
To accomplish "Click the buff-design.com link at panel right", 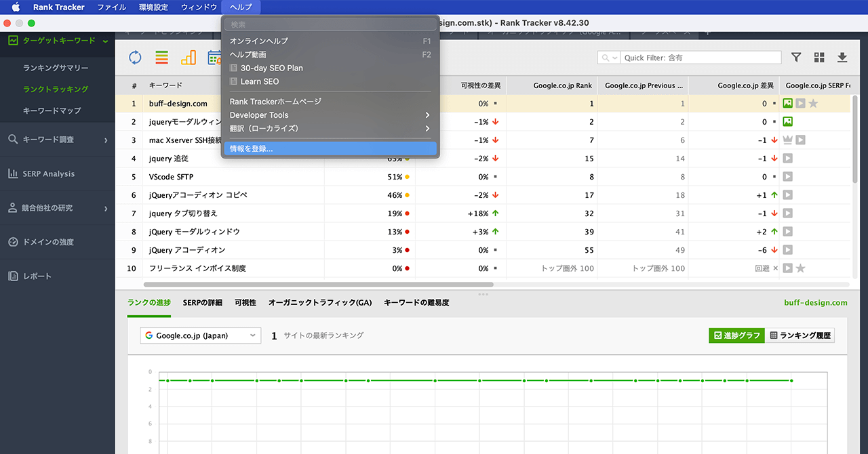I will (815, 303).
